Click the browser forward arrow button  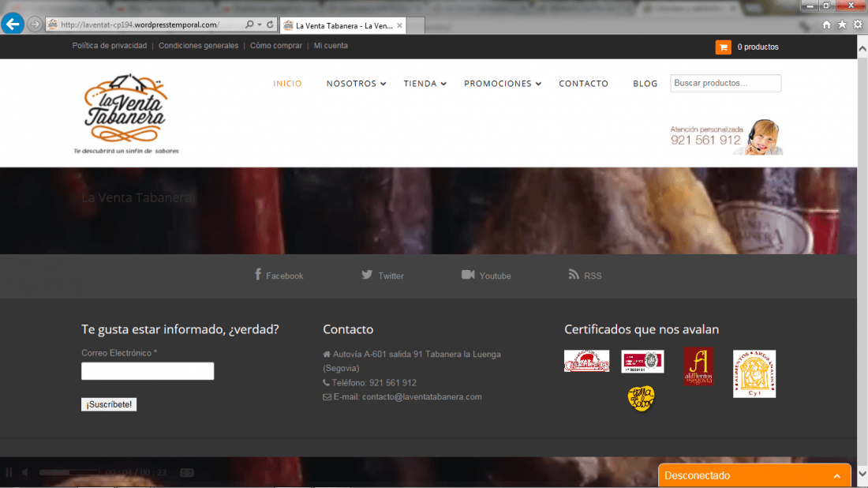(34, 24)
